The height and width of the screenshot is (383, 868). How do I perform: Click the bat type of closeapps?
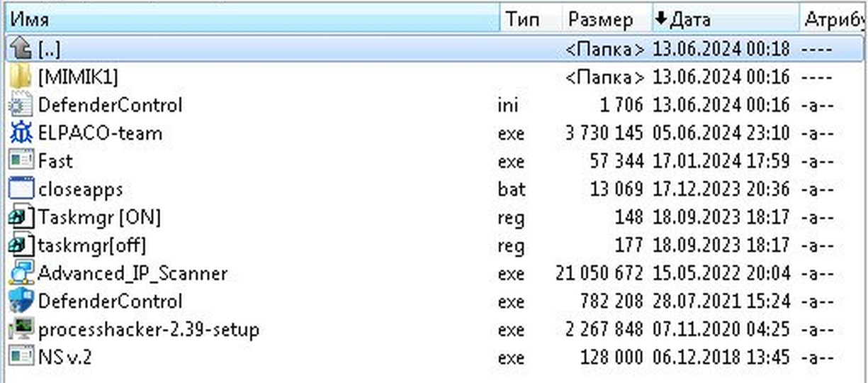click(x=512, y=189)
